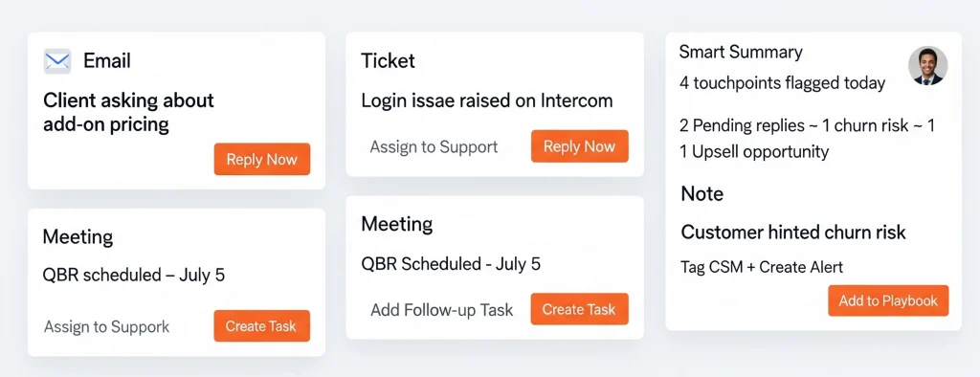
Task: Click the Email envelope icon
Action: (x=56, y=61)
